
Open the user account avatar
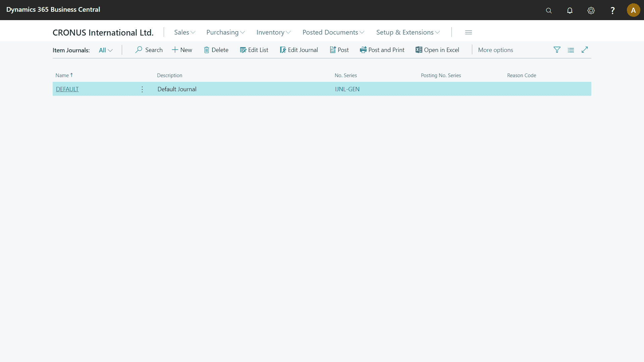[633, 10]
